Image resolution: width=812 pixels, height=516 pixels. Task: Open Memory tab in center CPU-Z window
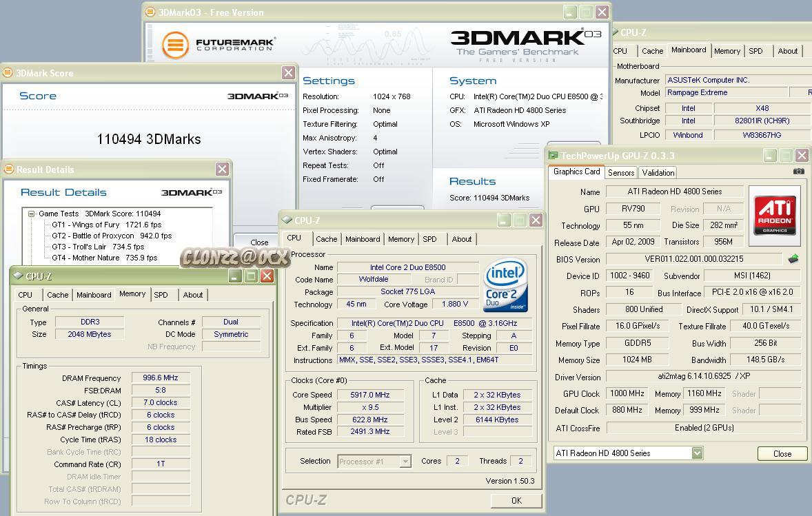coord(400,239)
